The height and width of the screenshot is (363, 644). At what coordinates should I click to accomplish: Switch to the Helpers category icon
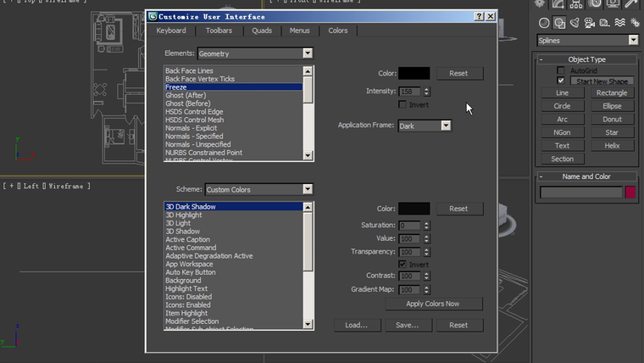coord(605,23)
